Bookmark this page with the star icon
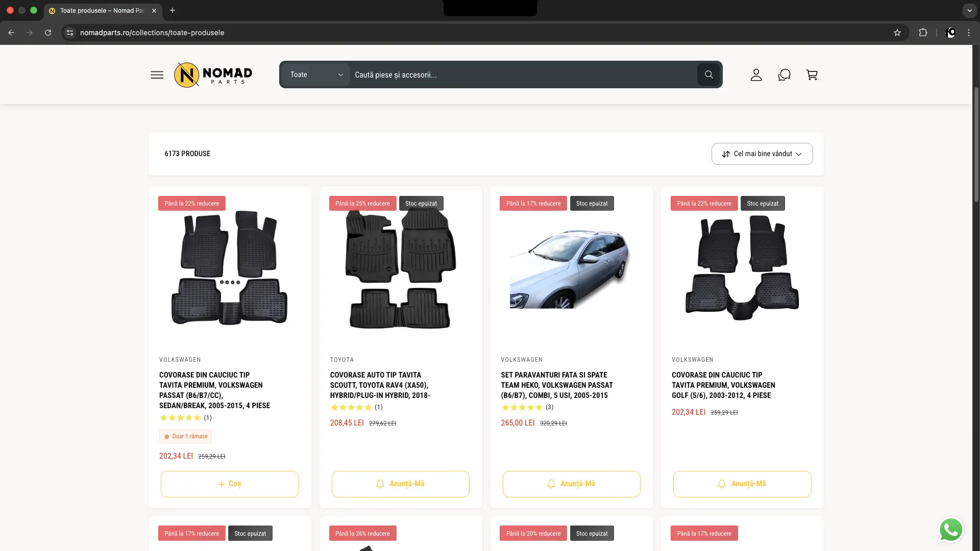 897,33
